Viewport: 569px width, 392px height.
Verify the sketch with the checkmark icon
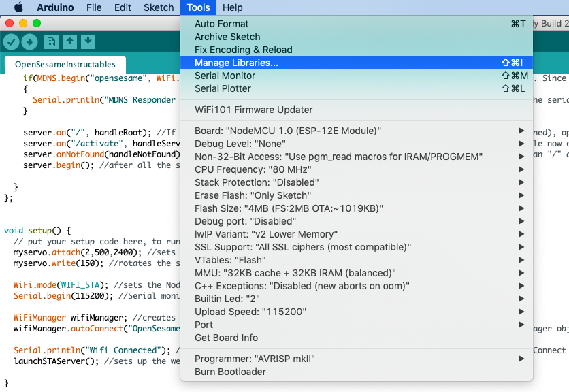pos(12,42)
